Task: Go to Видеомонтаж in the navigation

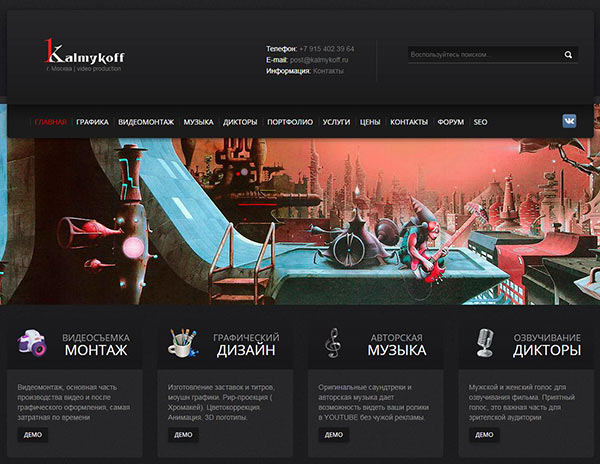Action: (x=146, y=122)
